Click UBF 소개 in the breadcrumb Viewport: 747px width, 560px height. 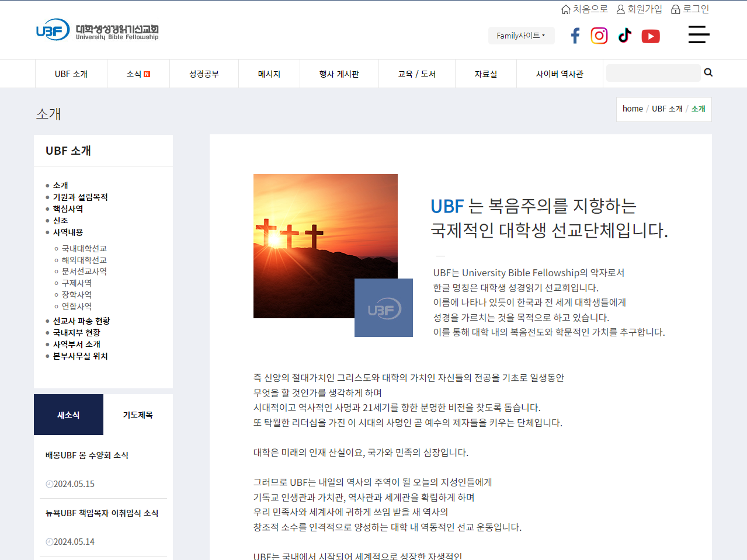click(x=667, y=109)
